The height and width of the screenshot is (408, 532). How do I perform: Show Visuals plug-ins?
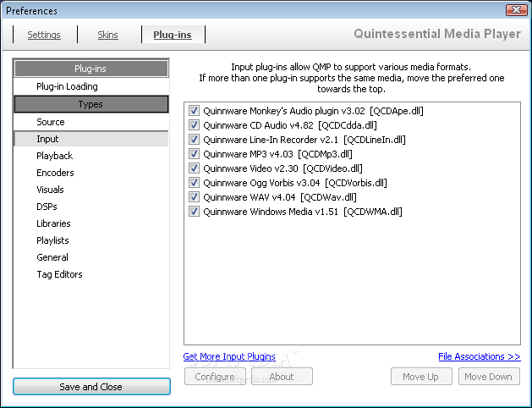[91, 190]
